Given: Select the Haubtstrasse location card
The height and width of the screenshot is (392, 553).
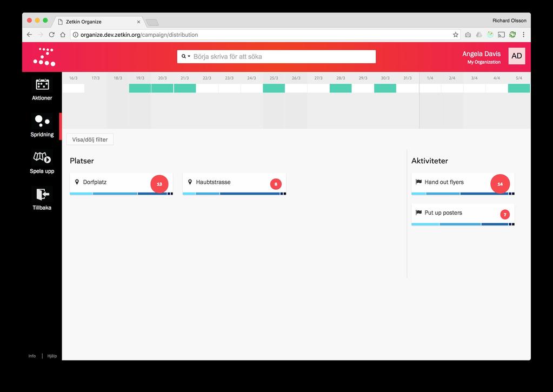Looking at the screenshot, I should coord(234,184).
